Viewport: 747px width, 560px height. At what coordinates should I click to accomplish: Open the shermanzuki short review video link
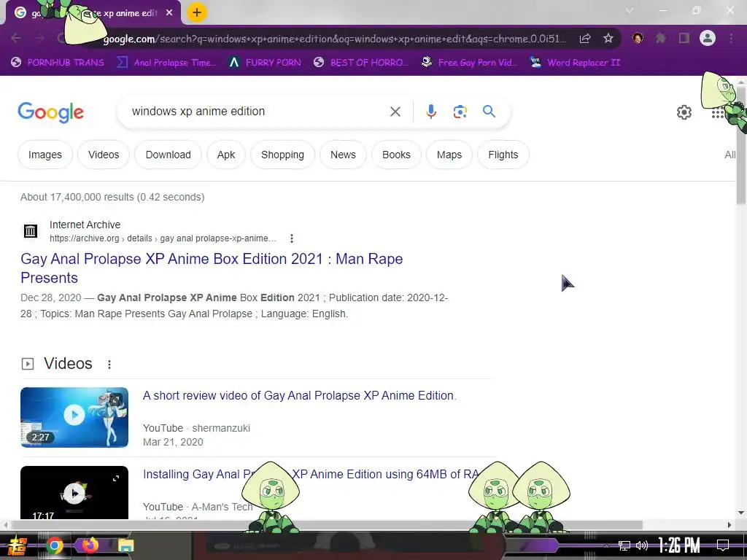(300, 396)
